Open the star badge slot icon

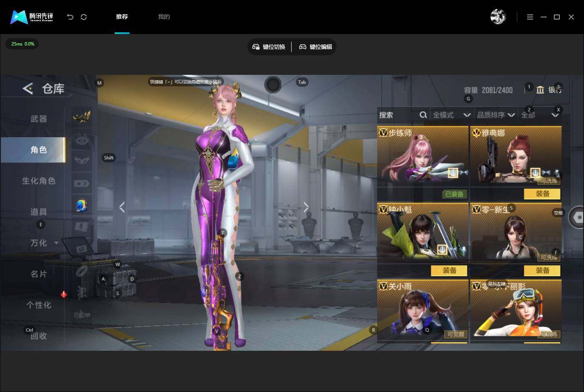tap(82, 183)
